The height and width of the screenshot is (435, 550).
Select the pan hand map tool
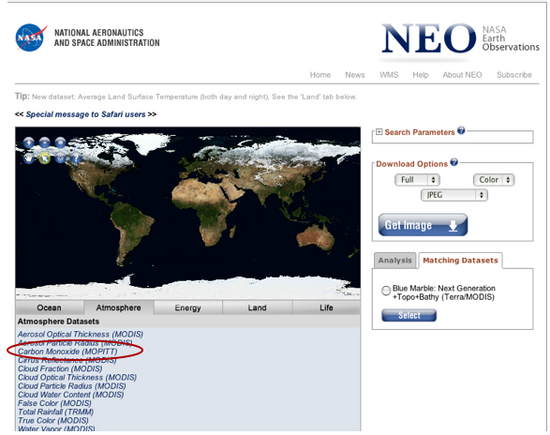point(29,159)
